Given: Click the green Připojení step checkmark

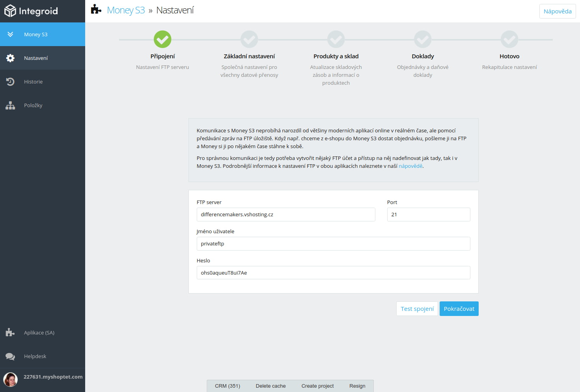Looking at the screenshot, I should point(162,39).
